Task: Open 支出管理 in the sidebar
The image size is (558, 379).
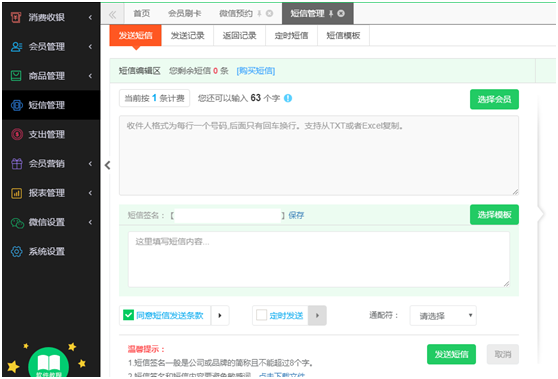Action: point(51,134)
